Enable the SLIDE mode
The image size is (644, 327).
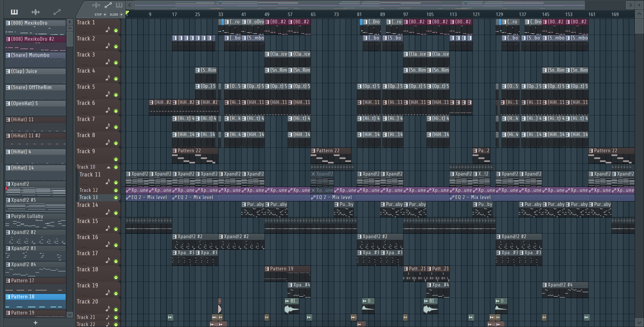click(121, 15)
